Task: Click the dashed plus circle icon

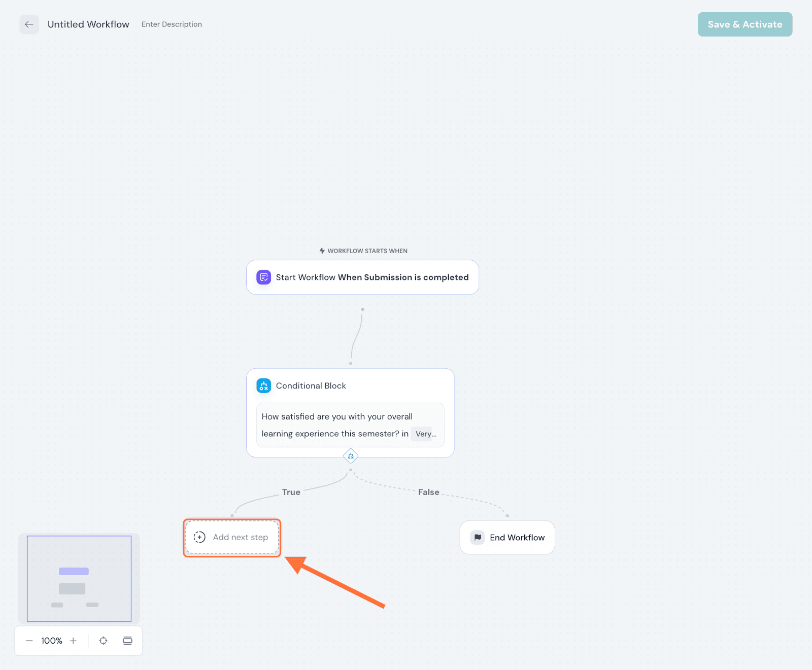Action: click(199, 538)
